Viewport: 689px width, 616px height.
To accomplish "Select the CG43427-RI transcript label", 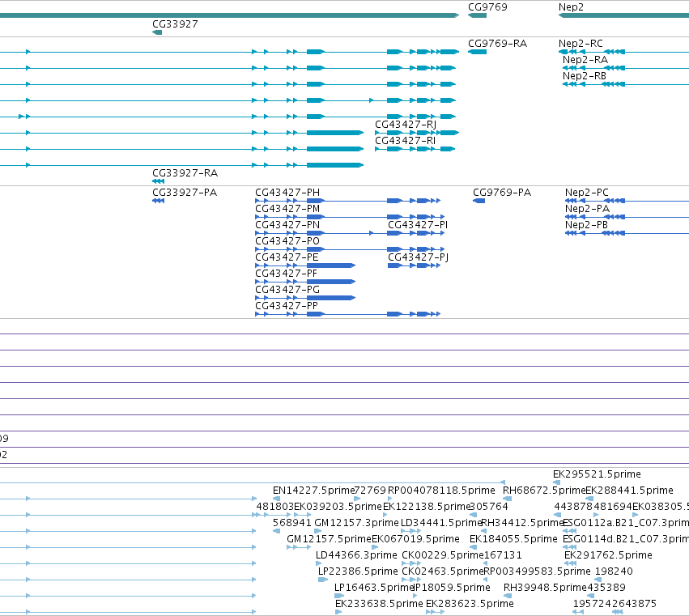I will pos(405,141).
